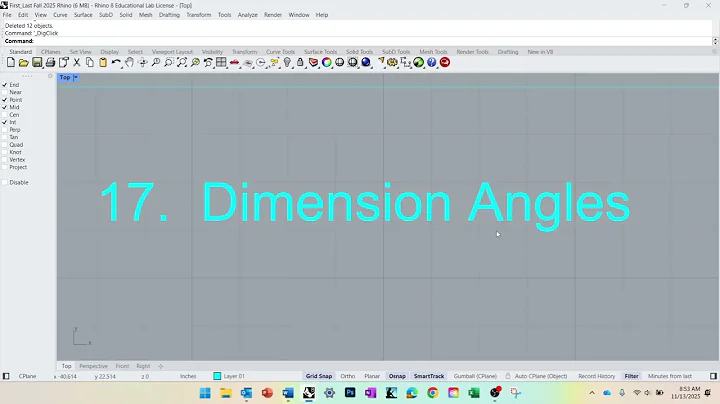Click the light bulb Hide objects icon
Screen dimensions: 720x404
[287, 62]
